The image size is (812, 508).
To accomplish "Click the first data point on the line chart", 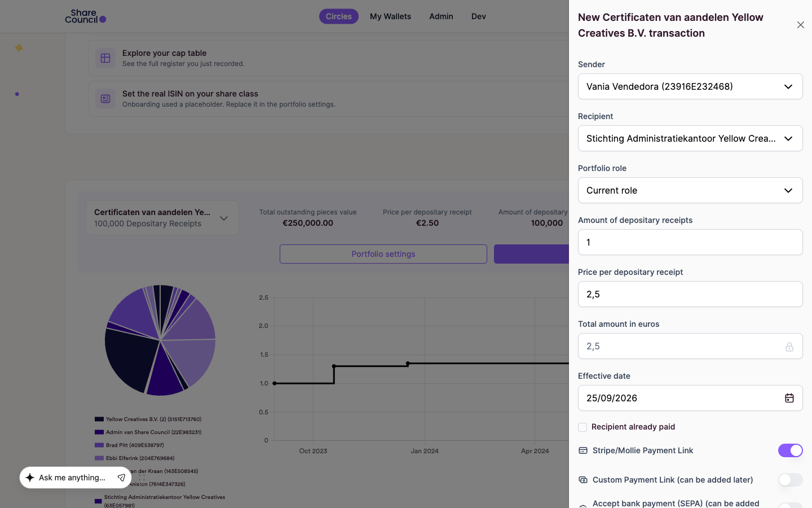I will pos(275,383).
